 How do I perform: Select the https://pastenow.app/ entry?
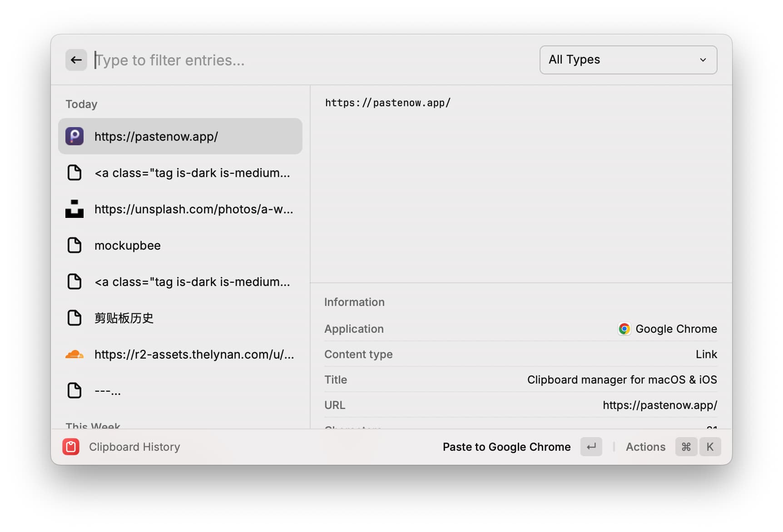click(x=180, y=136)
